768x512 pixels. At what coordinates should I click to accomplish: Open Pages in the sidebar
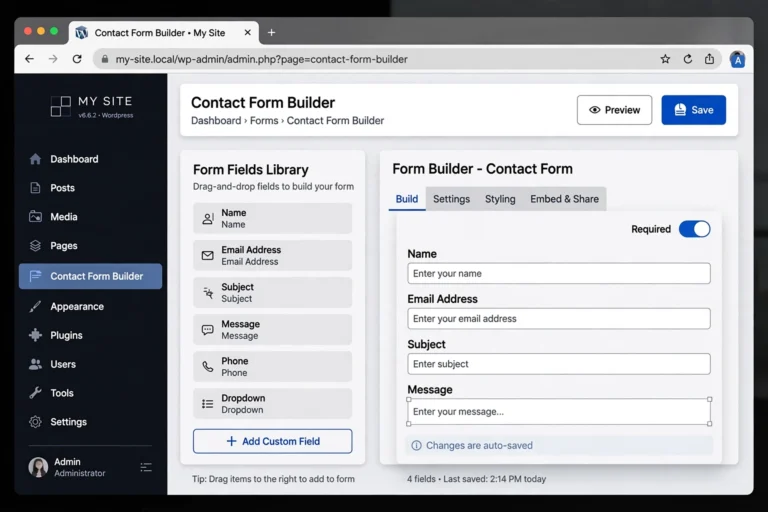[x=64, y=246]
